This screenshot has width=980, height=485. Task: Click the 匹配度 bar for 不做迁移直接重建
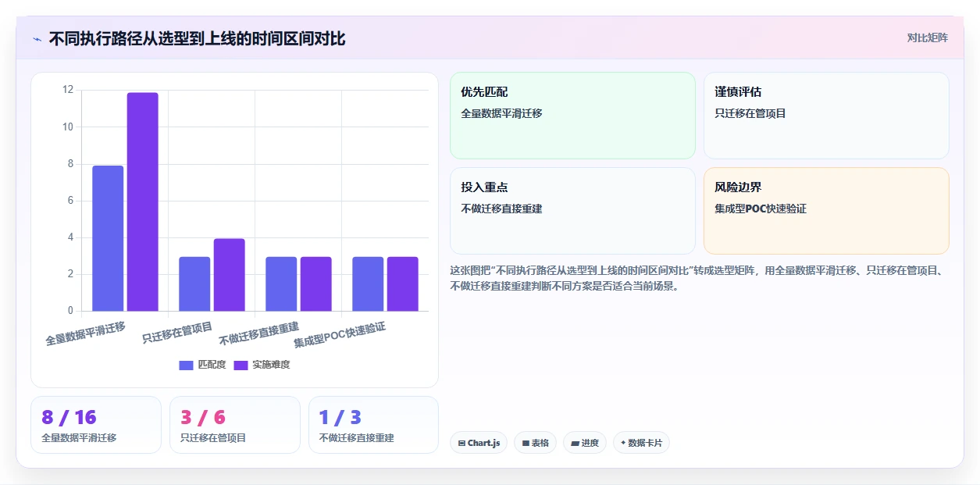point(281,284)
